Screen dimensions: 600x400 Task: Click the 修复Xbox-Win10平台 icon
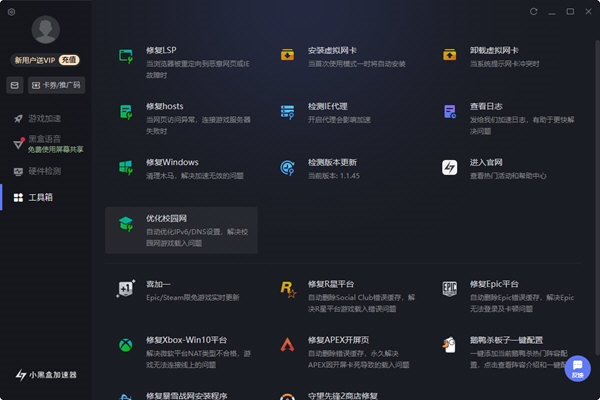pyautogui.click(x=126, y=345)
